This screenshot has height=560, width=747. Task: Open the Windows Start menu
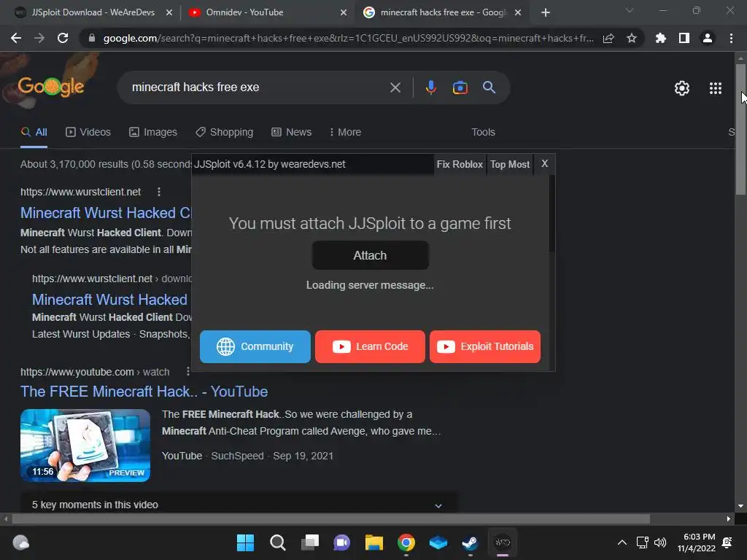pyautogui.click(x=245, y=542)
